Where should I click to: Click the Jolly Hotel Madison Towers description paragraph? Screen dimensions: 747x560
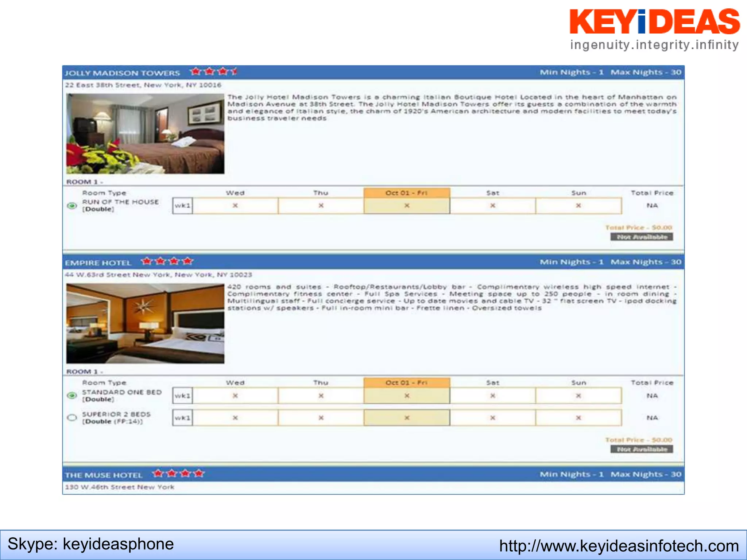click(x=452, y=108)
